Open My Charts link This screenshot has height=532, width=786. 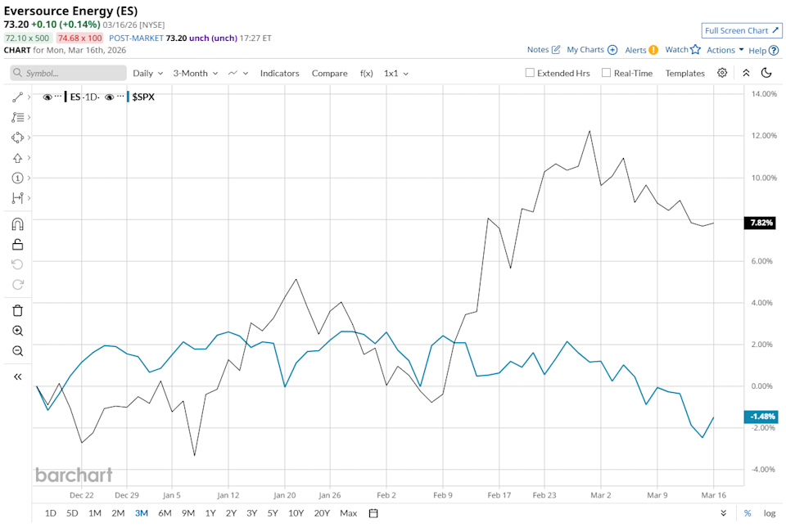point(585,49)
